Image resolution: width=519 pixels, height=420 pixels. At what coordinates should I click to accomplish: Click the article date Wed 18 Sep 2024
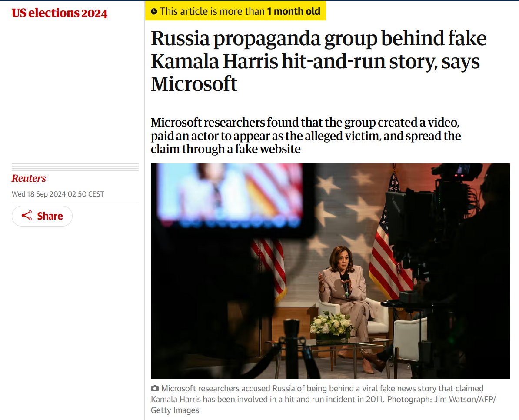pos(58,194)
